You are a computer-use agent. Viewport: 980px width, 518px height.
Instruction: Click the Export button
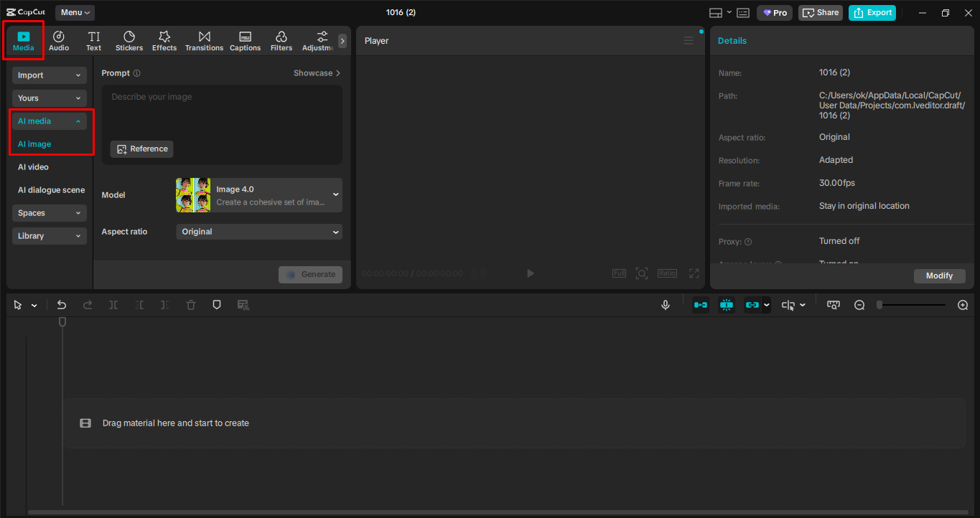tap(872, 12)
